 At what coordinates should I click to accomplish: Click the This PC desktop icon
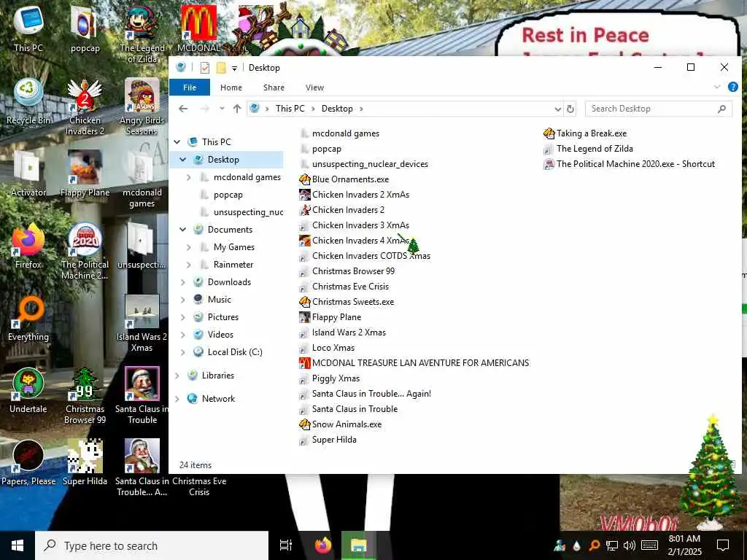click(28, 29)
